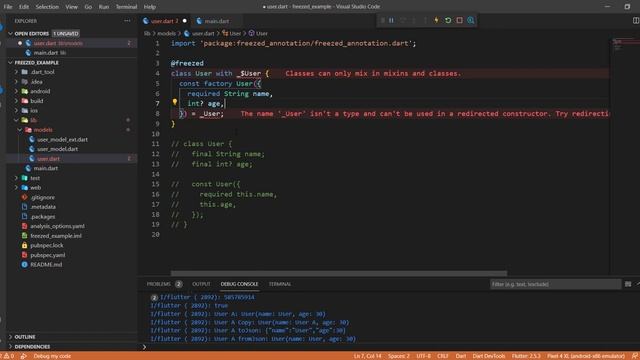Viewport: 640px width, 360px height.
Task: Click the filter-options icon in the debug console
Action: coord(628,284)
